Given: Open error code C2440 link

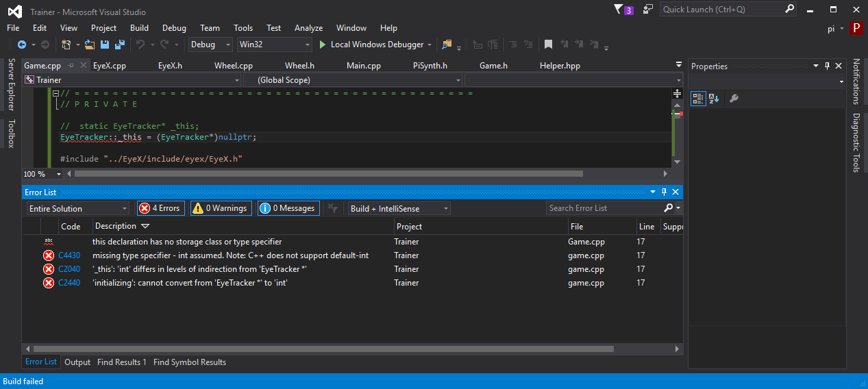Looking at the screenshot, I should point(69,283).
